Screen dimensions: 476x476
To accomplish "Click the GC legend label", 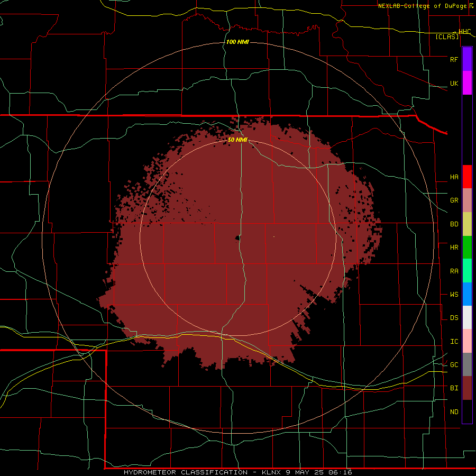I will tap(454, 365).
